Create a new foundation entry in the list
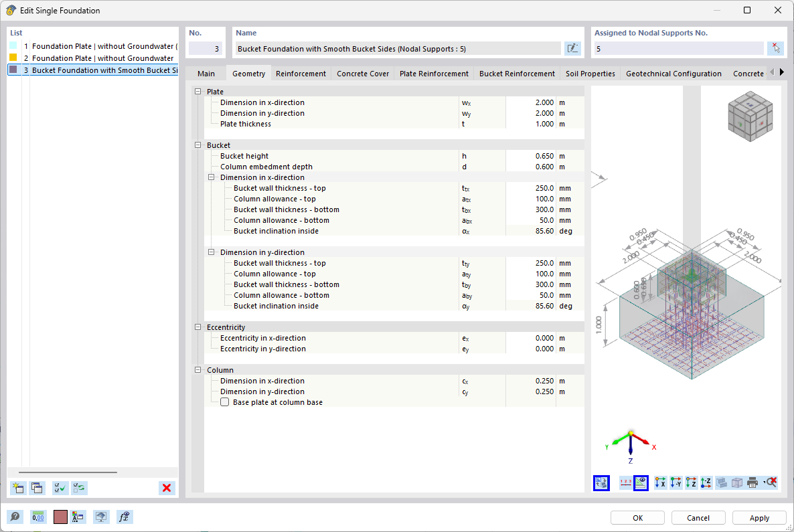 pyautogui.click(x=17, y=488)
